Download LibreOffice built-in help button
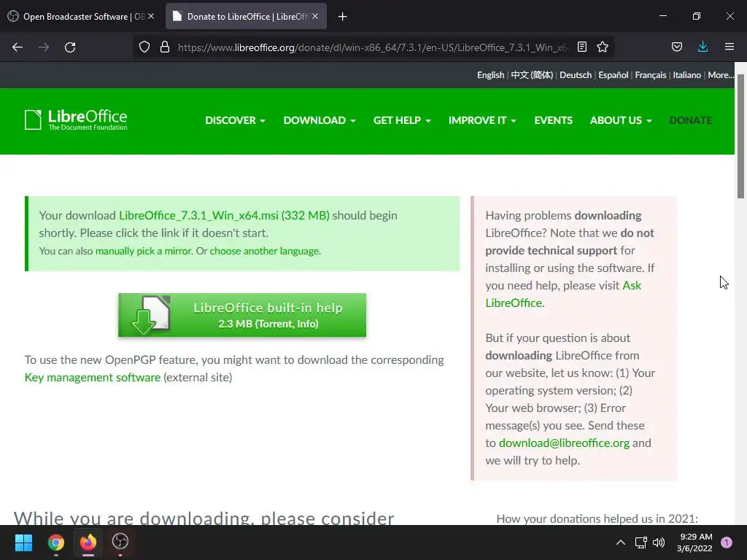This screenshot has height=560, width=747. [242, 315]
